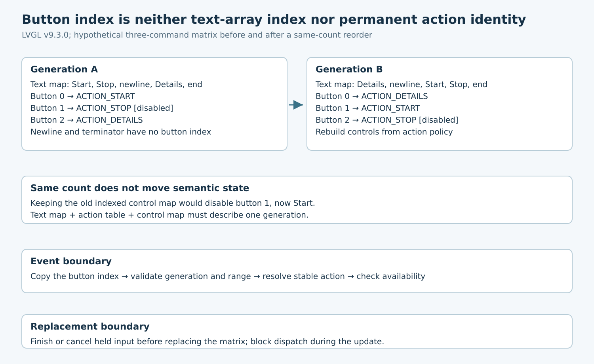Click the line 'Button 0 → ACTION_DETAILS'

click(372, 96)
